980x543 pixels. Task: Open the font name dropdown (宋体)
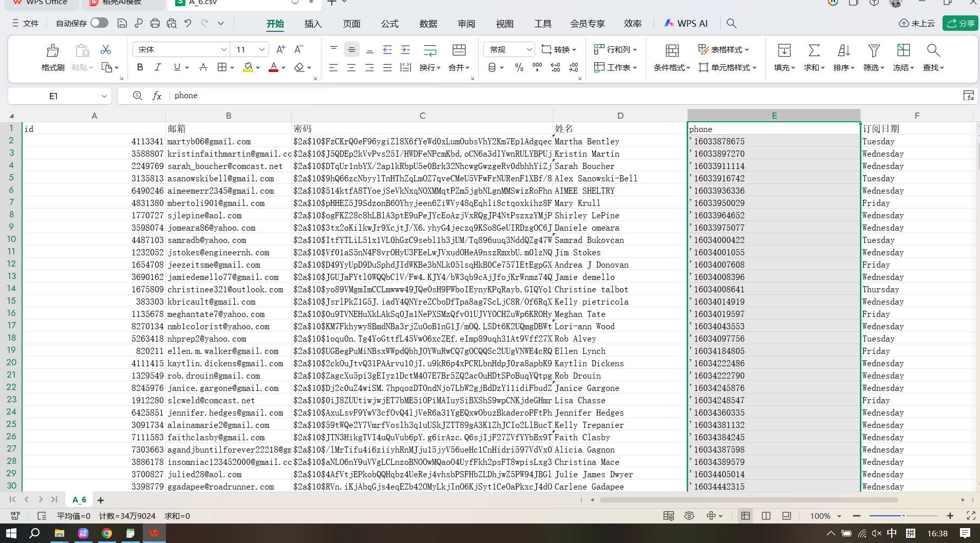pos(223,49)
